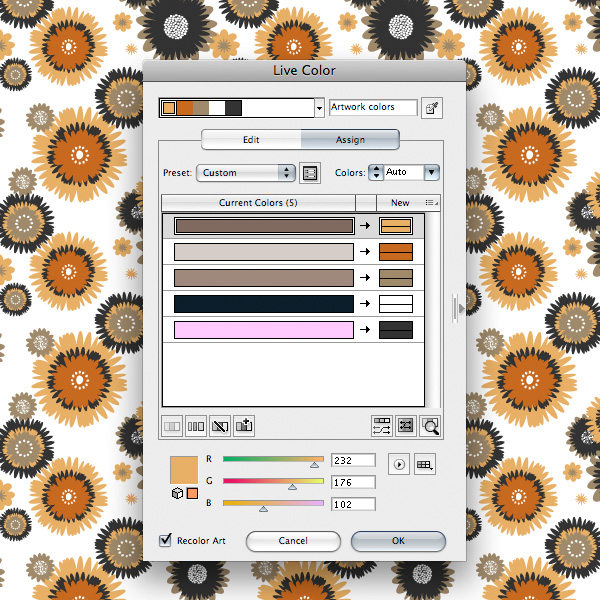This screenshot has width=600, height=600.
Task: Select the dark navy current color bar
Action: (x=264, y=304)
